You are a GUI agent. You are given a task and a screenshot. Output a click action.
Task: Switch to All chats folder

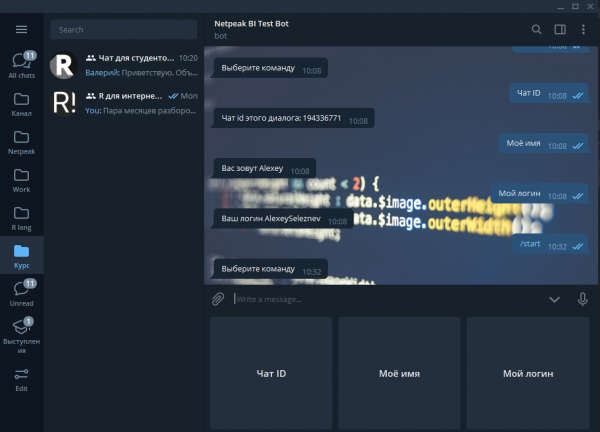[21, 65]
